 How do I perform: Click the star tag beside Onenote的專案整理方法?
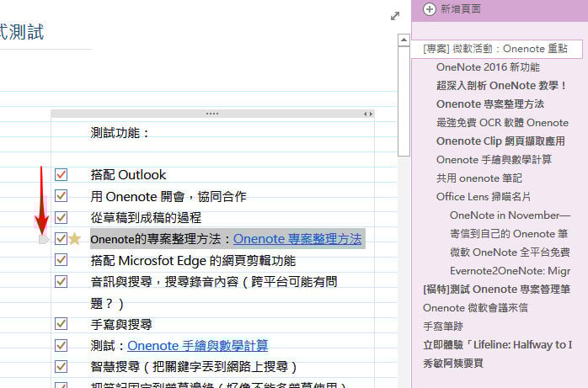(75, 238)
